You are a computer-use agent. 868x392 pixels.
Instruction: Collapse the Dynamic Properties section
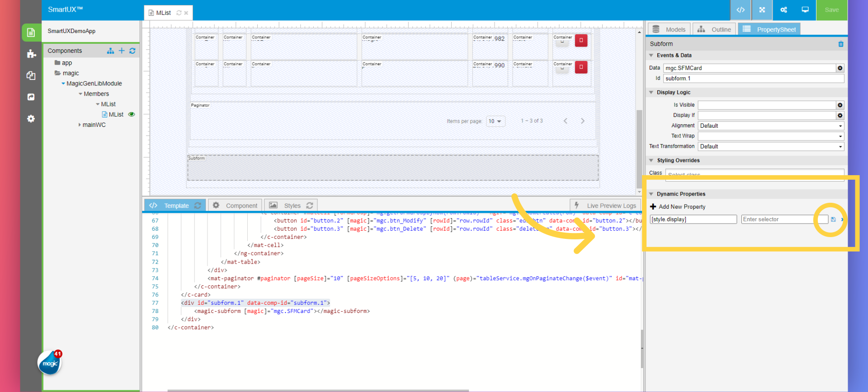[x=651, y=194]
